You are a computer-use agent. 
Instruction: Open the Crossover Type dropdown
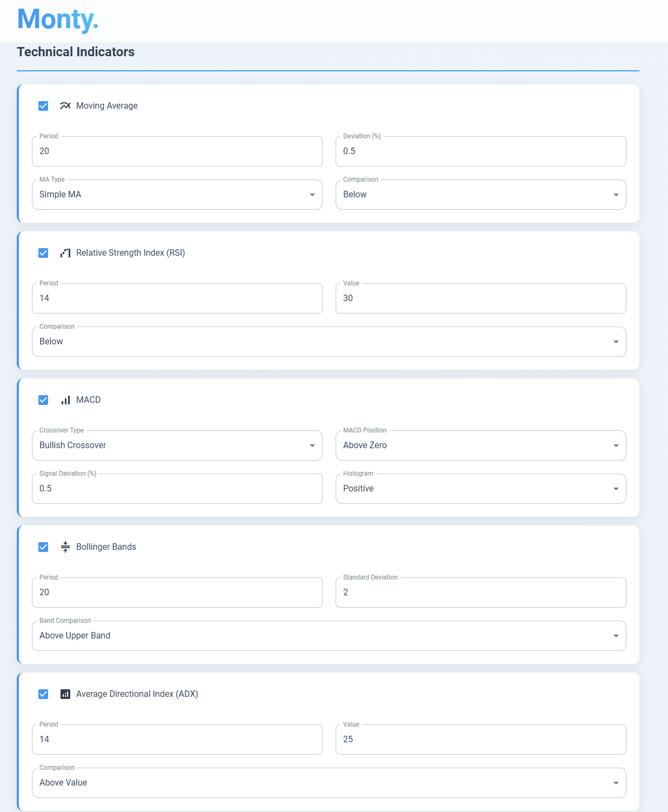(177, 445)
